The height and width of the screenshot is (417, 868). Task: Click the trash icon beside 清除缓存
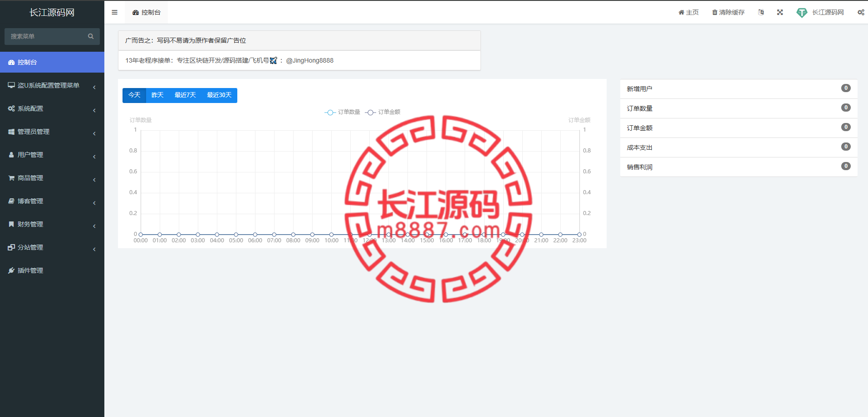coord(715,12)
